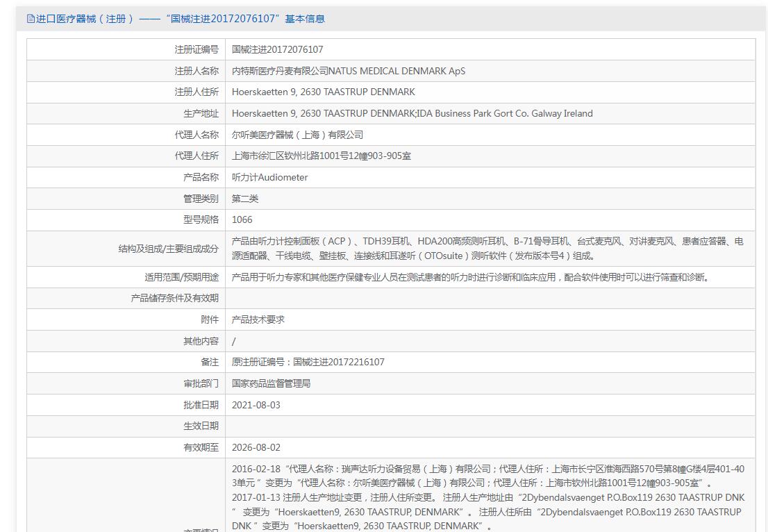768x532 pixels.
Task: Click the 产品储存条件及有效期 label
Action: tap(174, 299)
